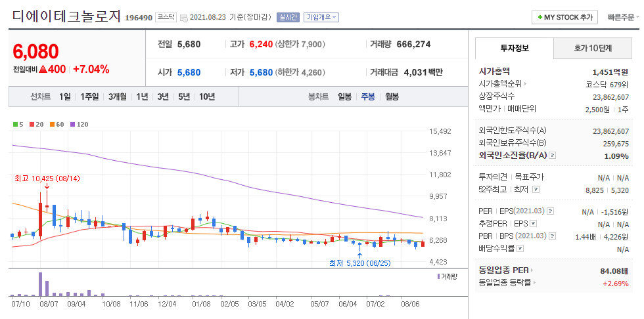This screenshot has width=644, height=319.
Task: Open help icon beside 외국인소진율(B/A)
Action: click(x=553, y=156)
